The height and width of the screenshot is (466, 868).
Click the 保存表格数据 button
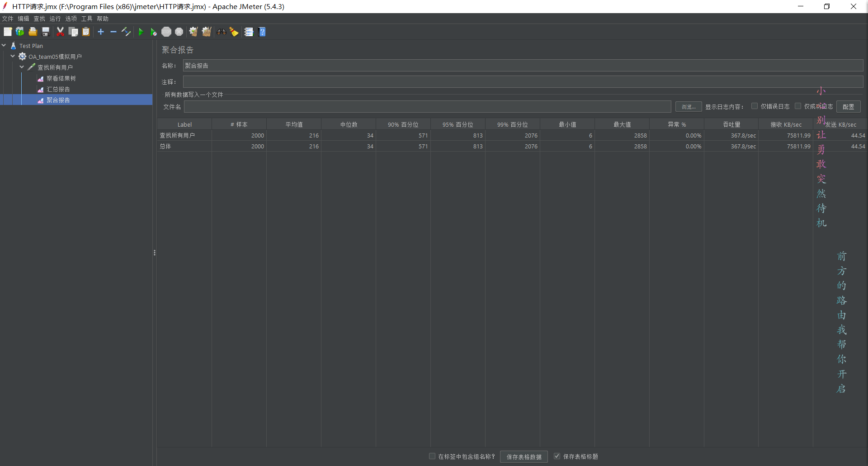(524, 457)
